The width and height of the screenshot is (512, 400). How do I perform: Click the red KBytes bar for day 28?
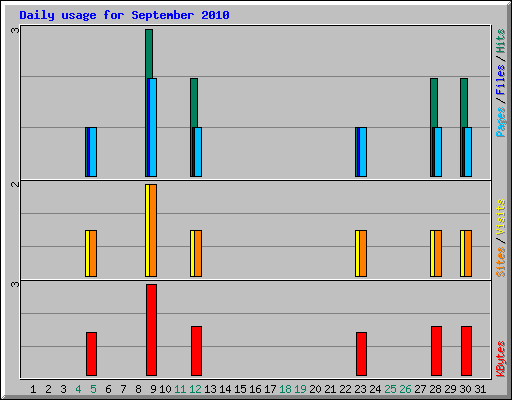[x=436, y=351]
